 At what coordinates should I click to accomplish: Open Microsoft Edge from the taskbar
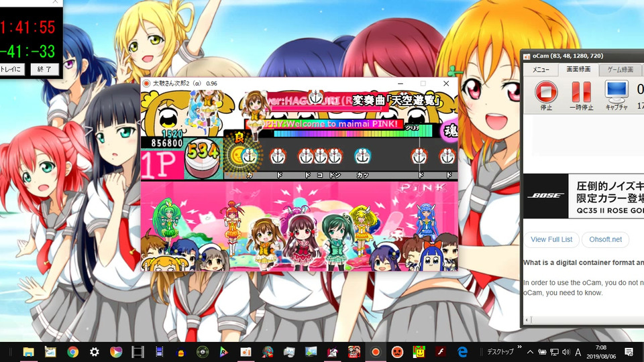462,352
